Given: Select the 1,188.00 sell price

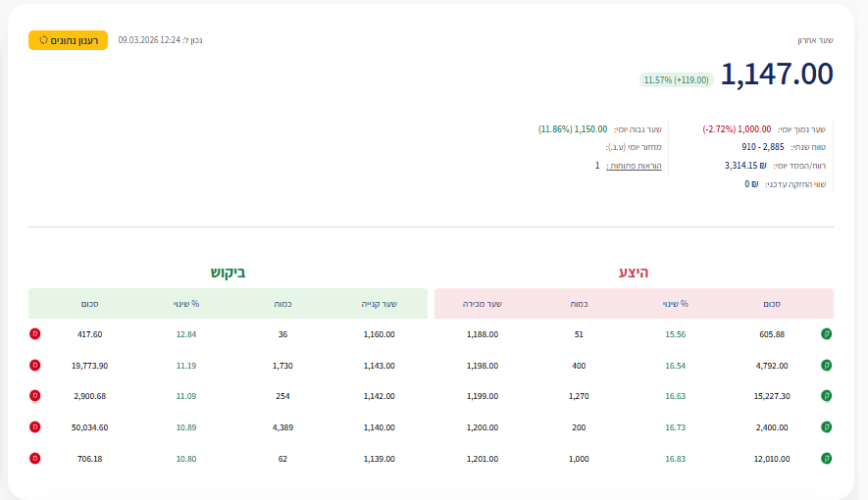Looking at the screenshot, I should coord(483,334).
